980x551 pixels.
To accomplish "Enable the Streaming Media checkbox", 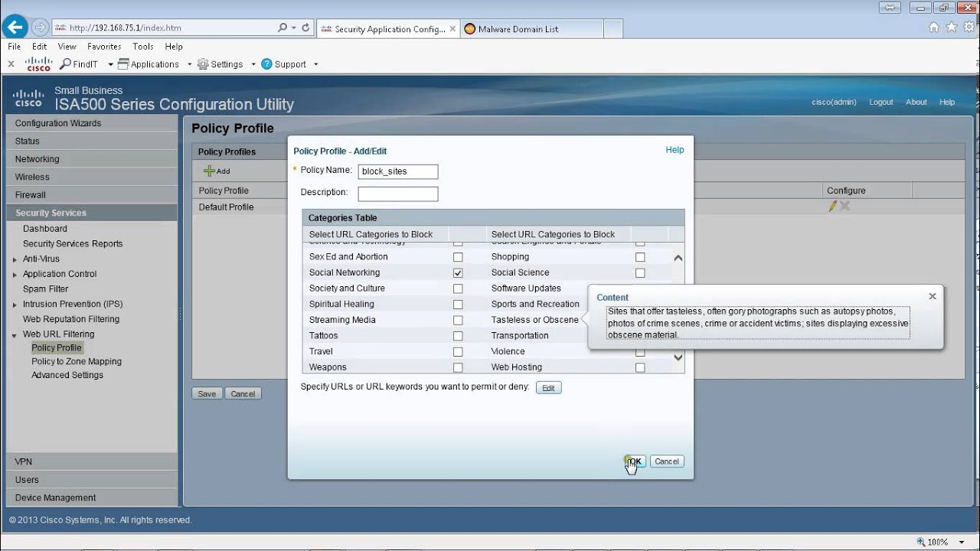I will pyautogui.click(x=458, y=321).
